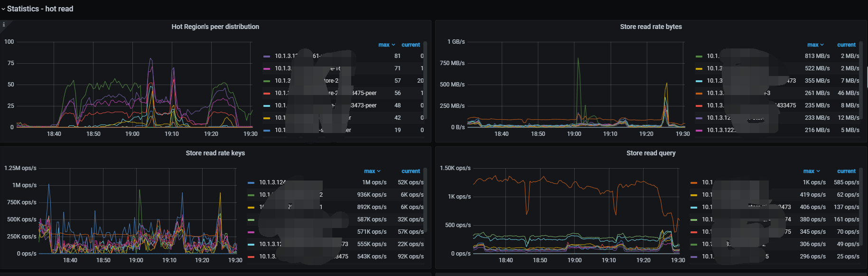Click current value 20 in Hot Region legend
868x276 pixels.
420,81
